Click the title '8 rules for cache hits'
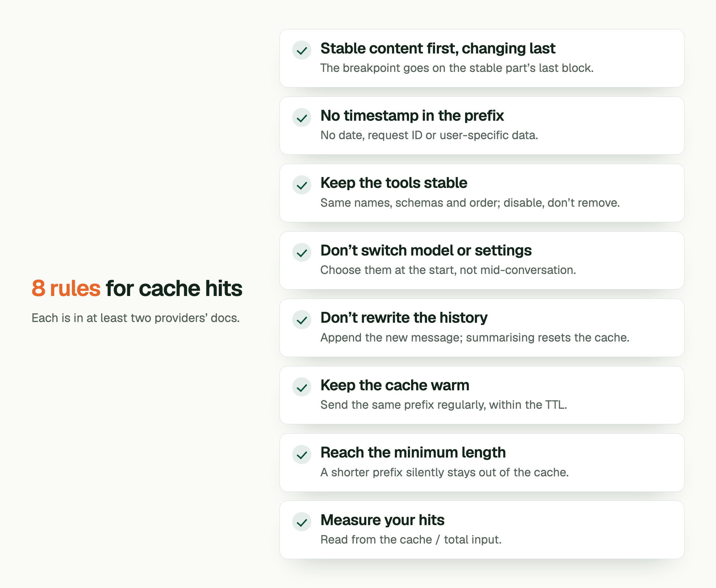716x588 pixels. coord(137,288)
